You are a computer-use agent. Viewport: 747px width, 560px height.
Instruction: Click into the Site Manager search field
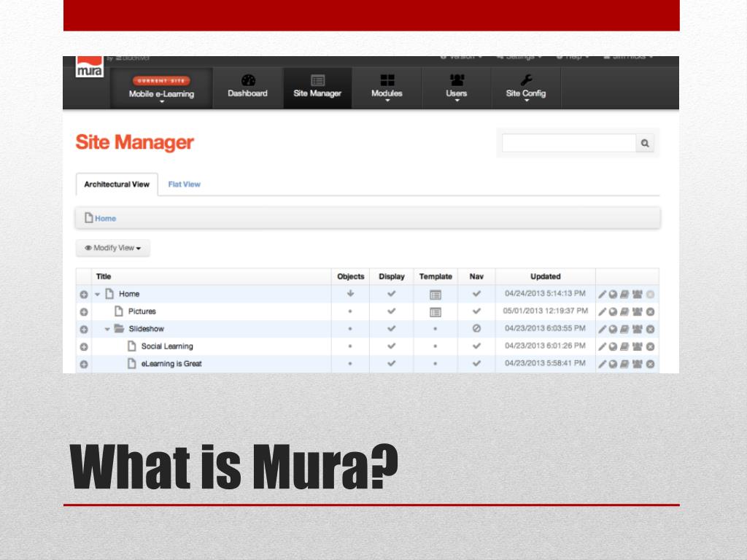[569, 143]
